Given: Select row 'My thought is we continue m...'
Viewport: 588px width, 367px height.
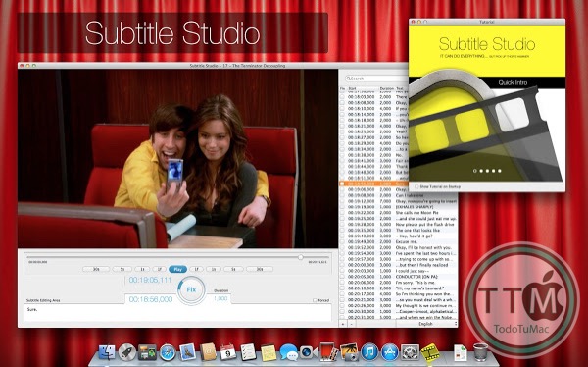Looking at the screenshot, I should (399, 306).
